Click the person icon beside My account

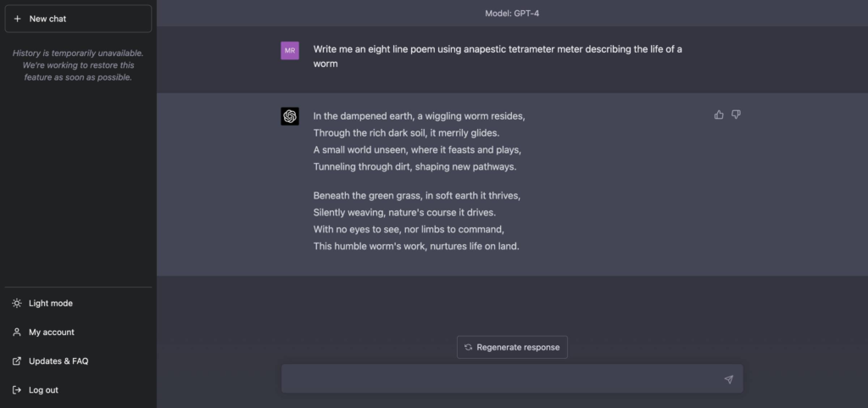tap(17, 333)
